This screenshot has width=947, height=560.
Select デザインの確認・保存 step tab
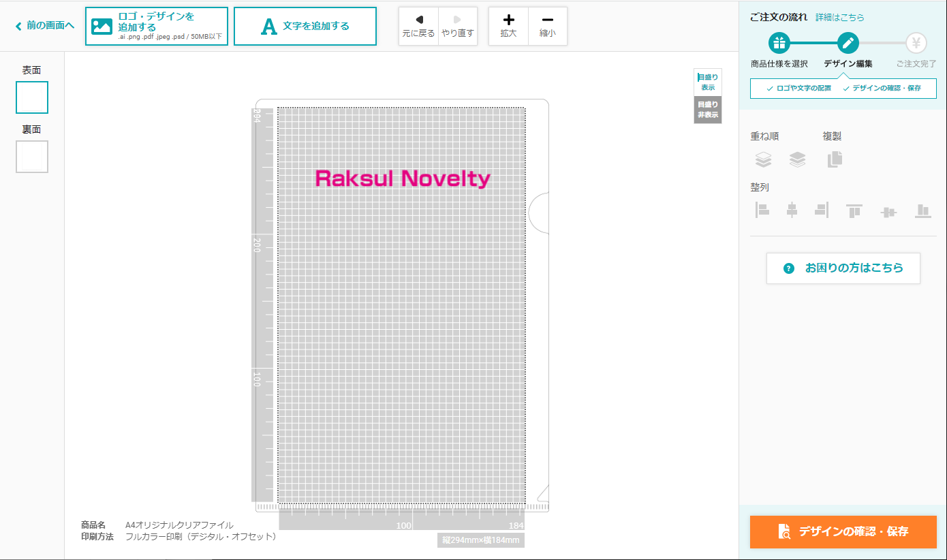882,89
